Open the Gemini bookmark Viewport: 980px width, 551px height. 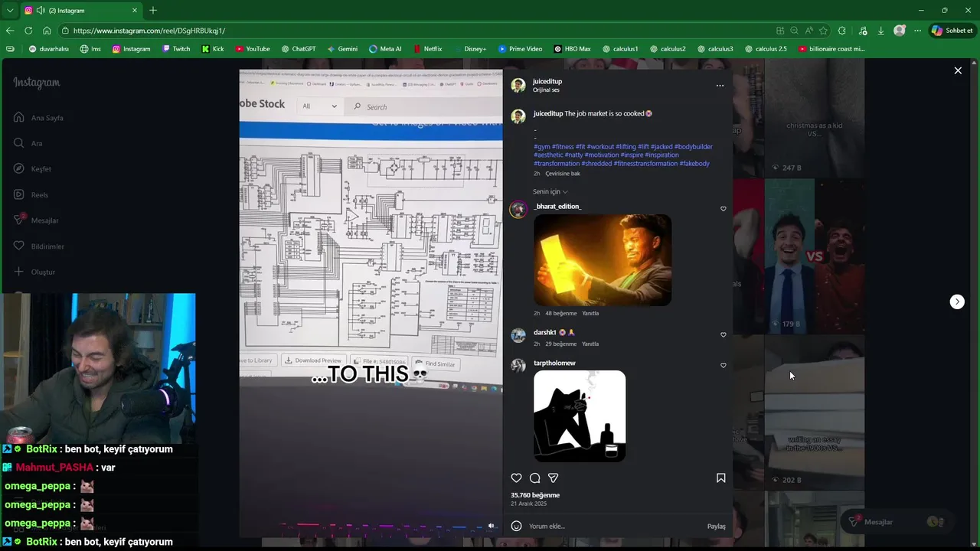(342, 49)
